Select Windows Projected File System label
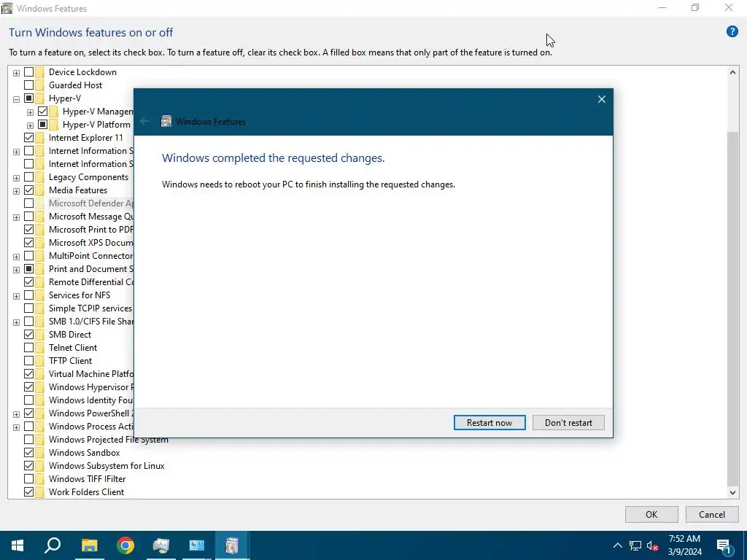 108,440
